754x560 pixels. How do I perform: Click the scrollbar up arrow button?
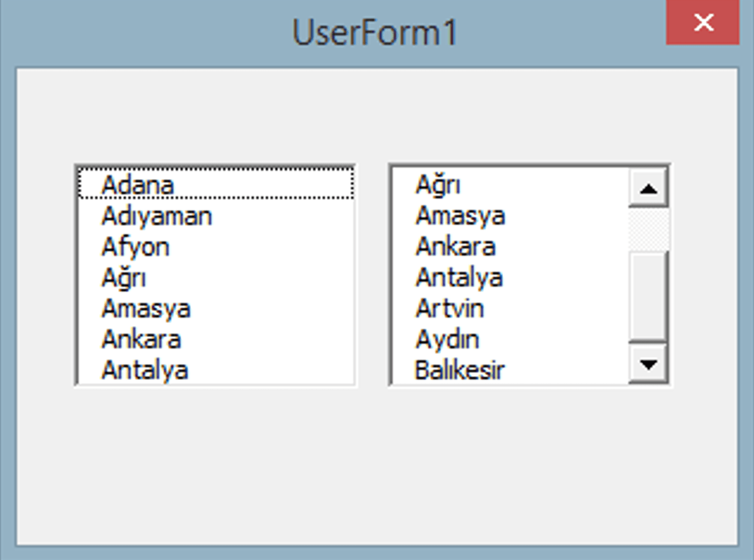648,188
